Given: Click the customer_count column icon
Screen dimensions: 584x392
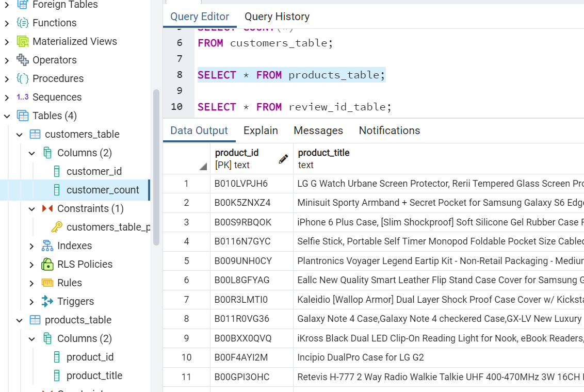Looking at the screenshot, I should (57, 190).
